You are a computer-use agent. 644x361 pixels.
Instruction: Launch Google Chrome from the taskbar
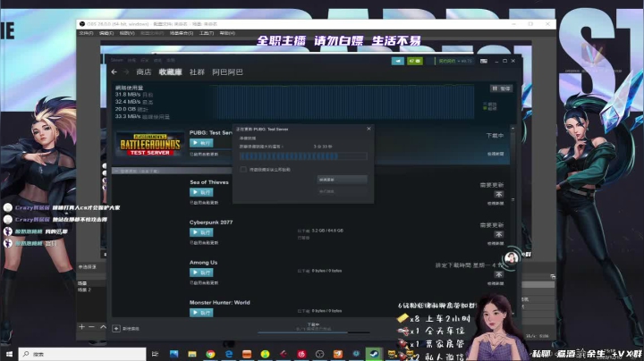pos(210,354)
